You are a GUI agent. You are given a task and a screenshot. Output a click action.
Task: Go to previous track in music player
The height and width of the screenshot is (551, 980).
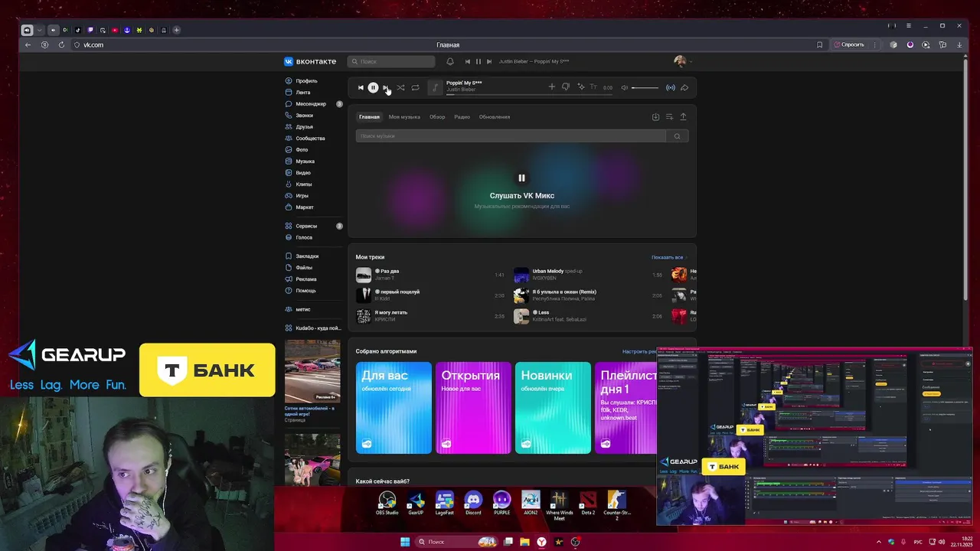361,87
